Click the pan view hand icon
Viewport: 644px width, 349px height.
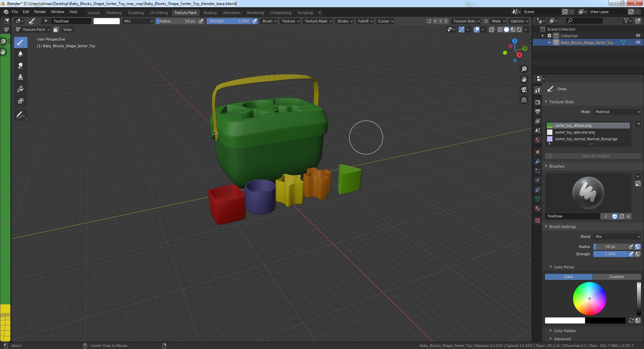point(524,80)
